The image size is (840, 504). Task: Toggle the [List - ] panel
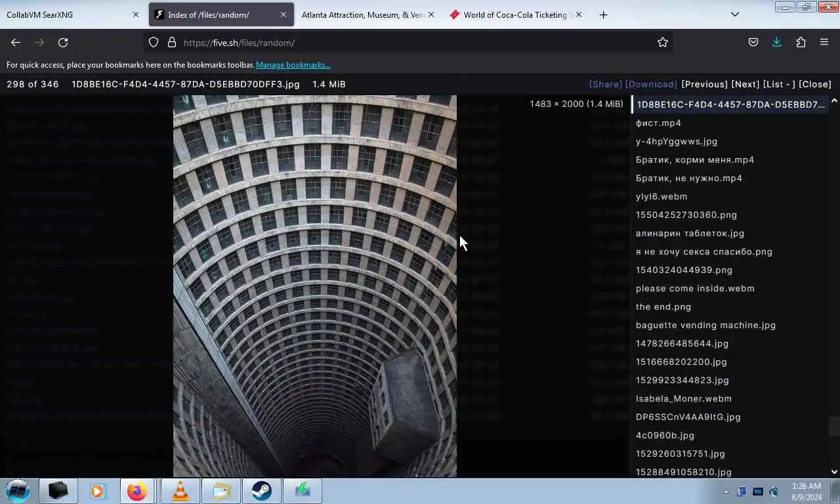click(x=779, y=84)
